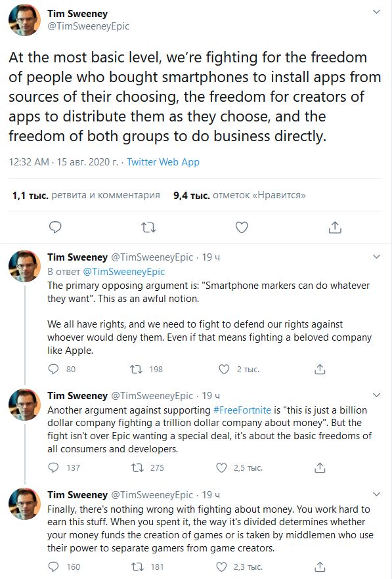Viewport: 392px width, 579px height.
Task: Reply to the tweet with 160 comments
Action: (x=54, y=567)
